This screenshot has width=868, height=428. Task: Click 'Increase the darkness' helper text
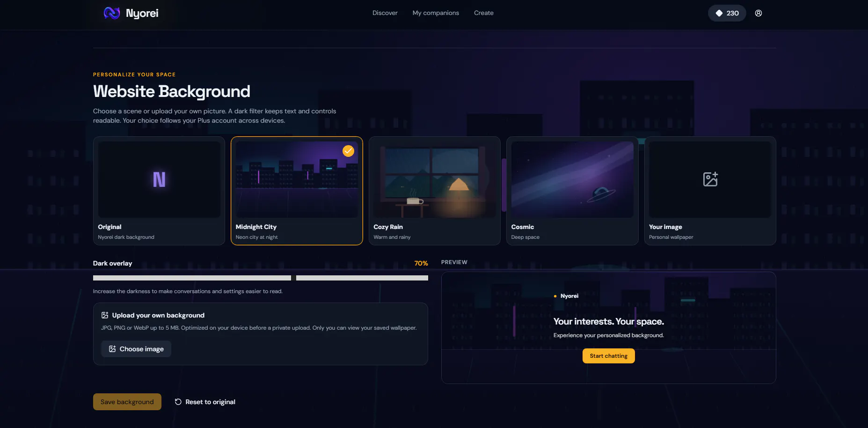(x=188, y=291)
